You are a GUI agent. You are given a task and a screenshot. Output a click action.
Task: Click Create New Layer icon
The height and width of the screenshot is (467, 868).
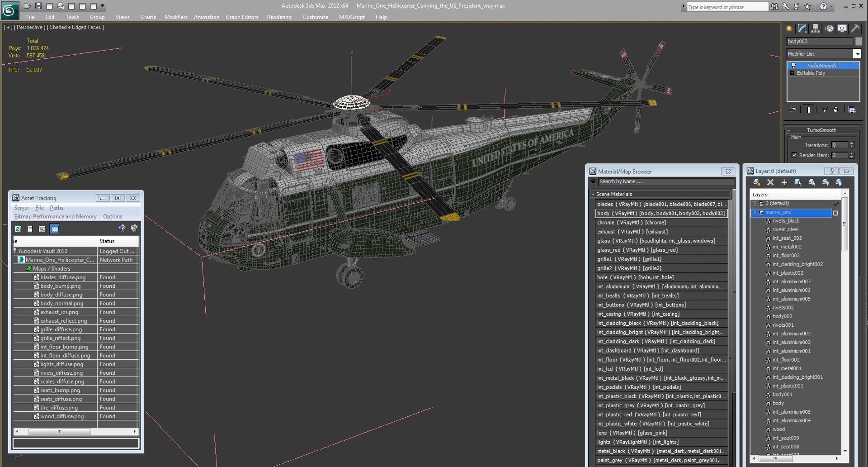756,182
